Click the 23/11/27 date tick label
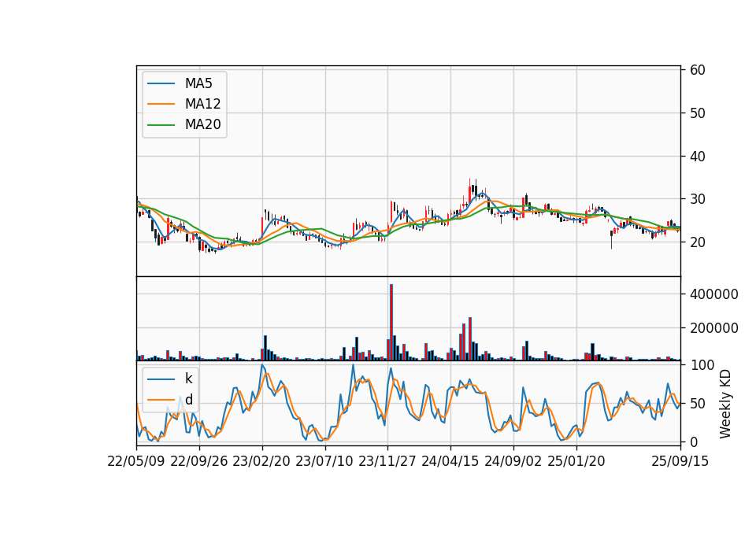The height and width of the screenshot is (543, 756). [x=387, y=462]
